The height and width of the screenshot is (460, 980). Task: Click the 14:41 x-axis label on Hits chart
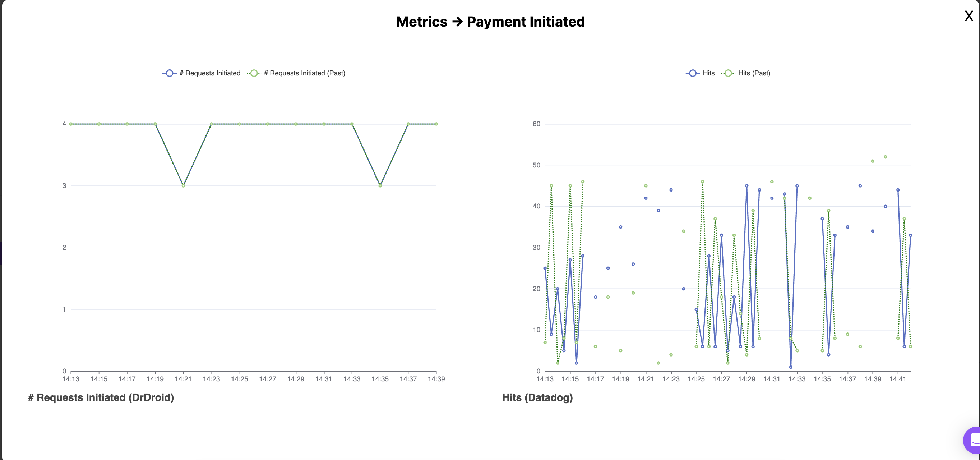pos(897,379)
